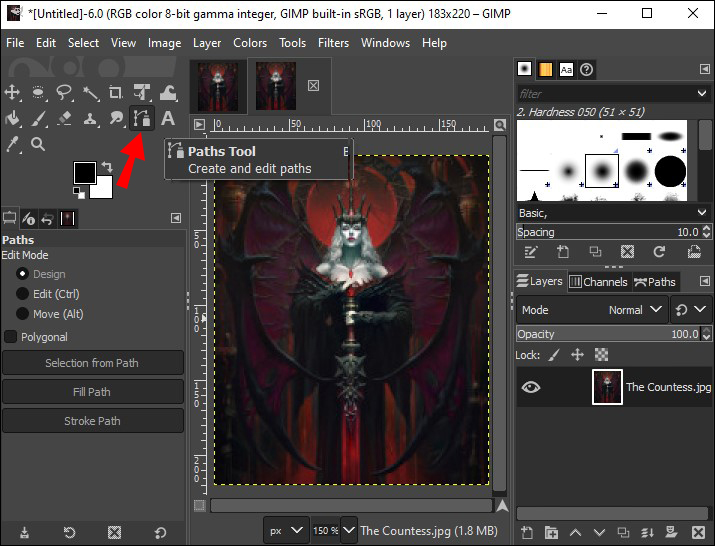This screenshot has width=715, height=546.
Task: Select the Paths tool in the toolbox
Action: (x=142, y=119)
